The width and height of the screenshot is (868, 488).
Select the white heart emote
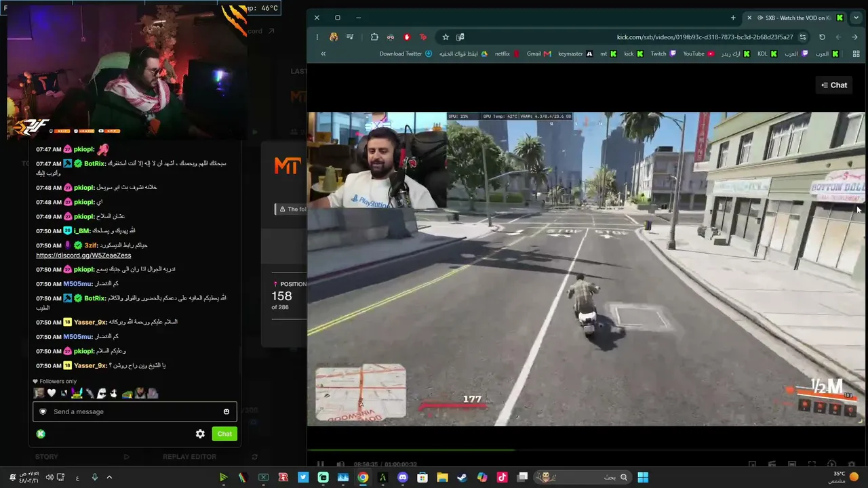[x=52, y=393]
